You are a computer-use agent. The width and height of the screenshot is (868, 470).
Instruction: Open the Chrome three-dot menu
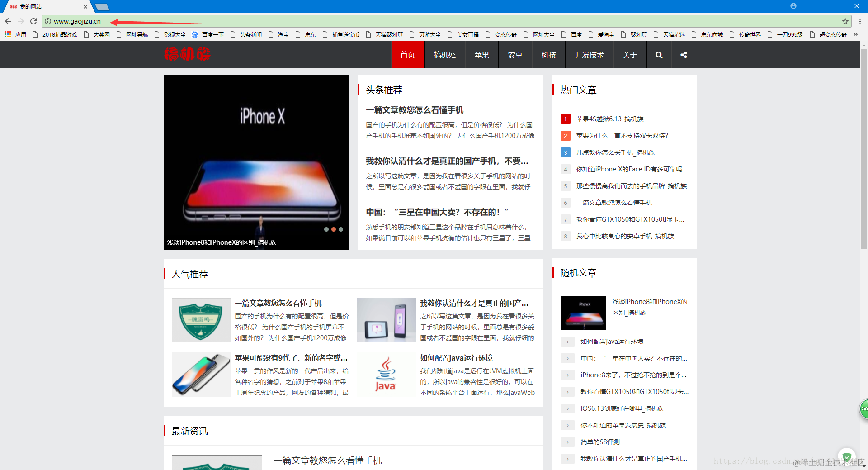[x=860, y=21]
